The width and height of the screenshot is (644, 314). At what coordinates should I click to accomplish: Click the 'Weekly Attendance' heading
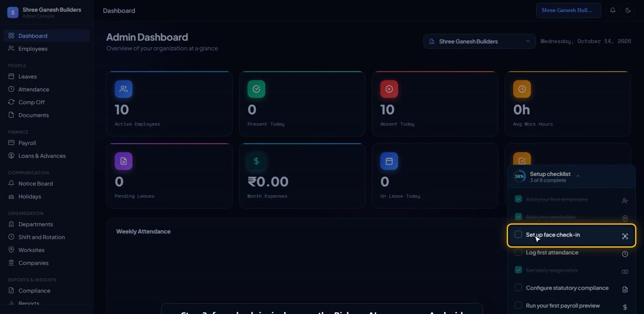coord(143,231)
